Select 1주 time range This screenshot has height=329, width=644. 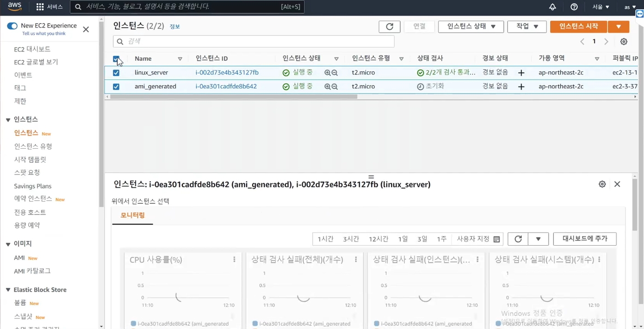click(442, 239)
